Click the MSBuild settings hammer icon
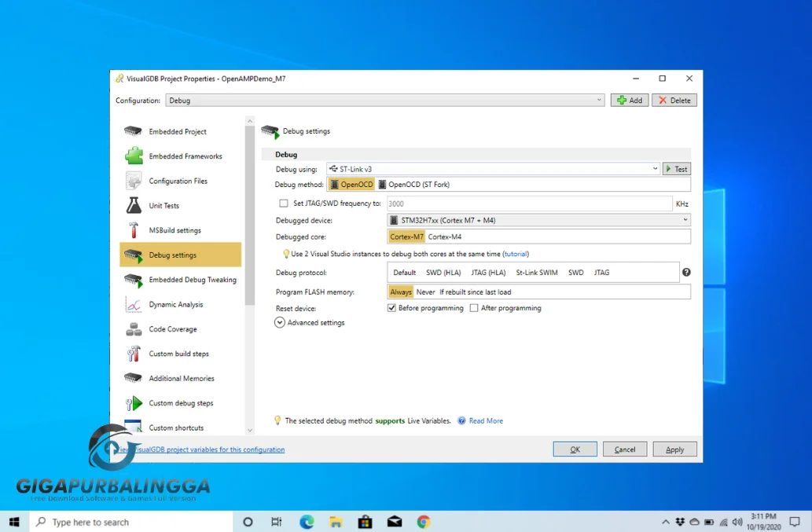Image resolution: width=812 pixels, height=532 pixels. [x=134, y=230]
